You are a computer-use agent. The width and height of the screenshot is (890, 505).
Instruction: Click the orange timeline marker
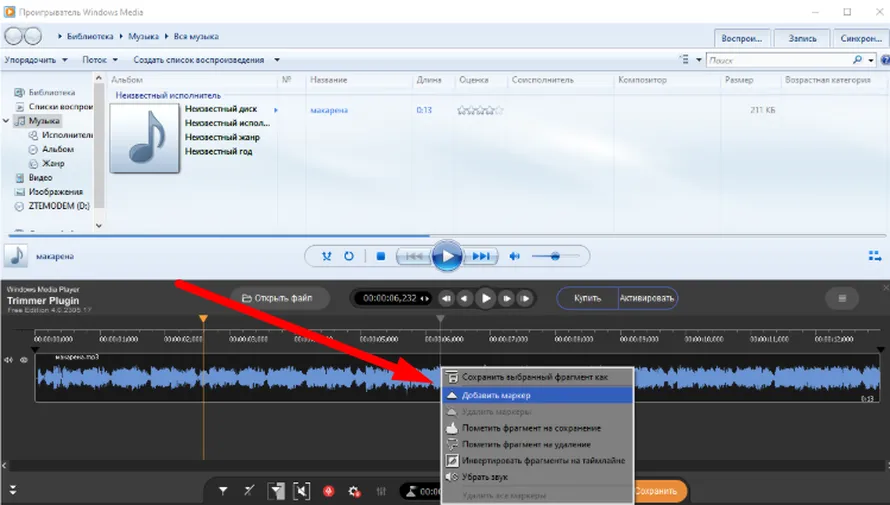tap(203, 319)
